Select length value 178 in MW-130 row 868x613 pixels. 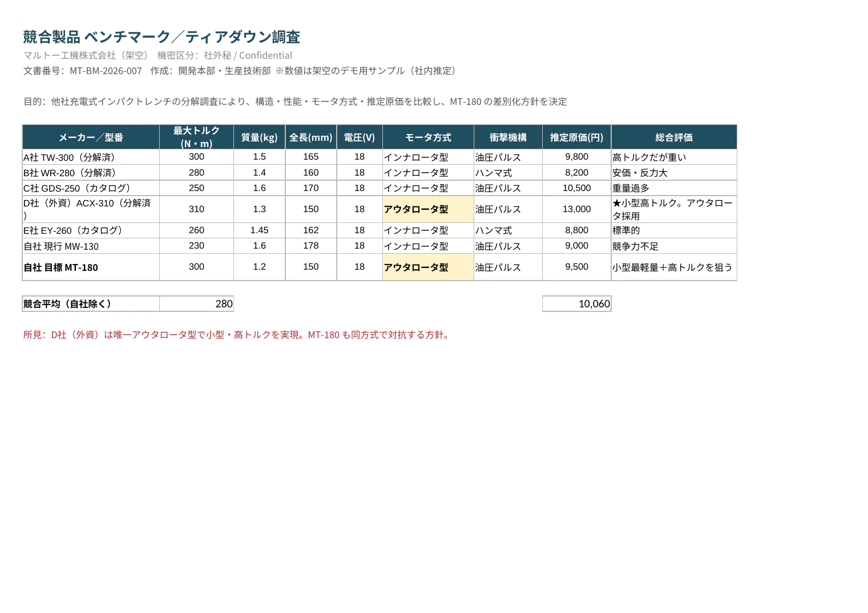tap(311, 246)
